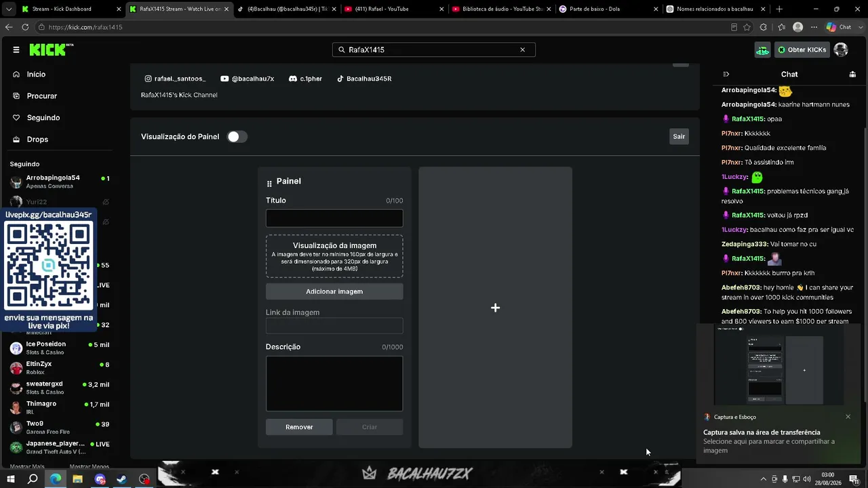Image resolution: width=868 pixels, height=488 pixels.
Task: Dismiss the Captura e Esboço notification
Action: click(848, 417)
